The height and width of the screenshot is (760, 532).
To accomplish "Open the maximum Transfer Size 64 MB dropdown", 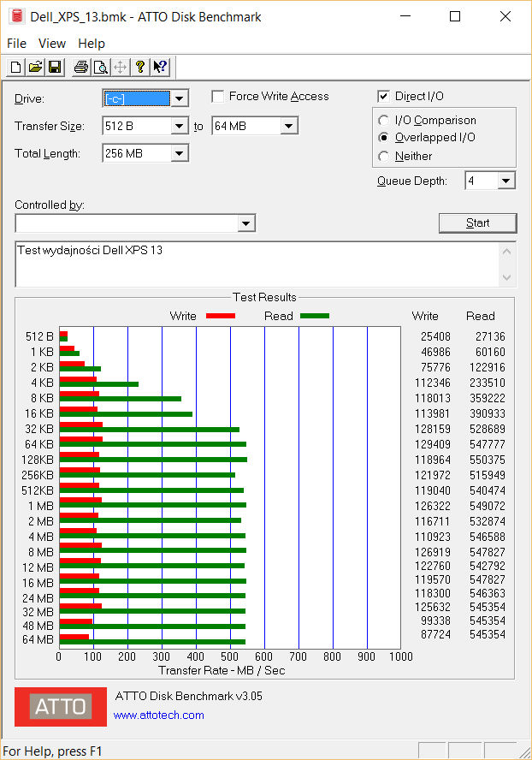I will pos(289,126).
